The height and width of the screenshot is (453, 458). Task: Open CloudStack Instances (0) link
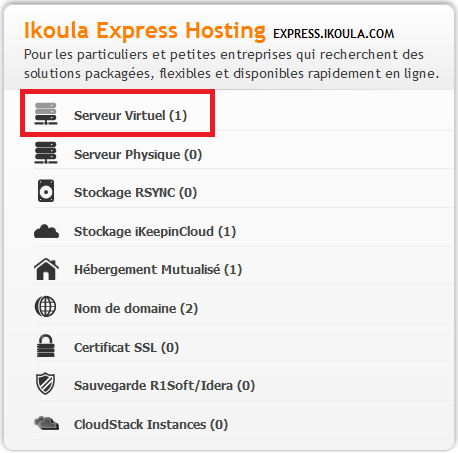(151, 425)
